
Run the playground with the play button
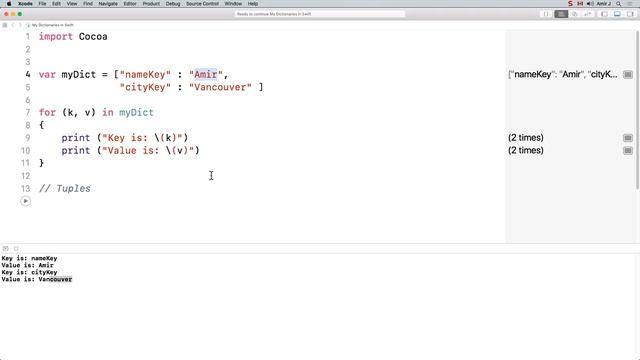click(x=25, y=201)
